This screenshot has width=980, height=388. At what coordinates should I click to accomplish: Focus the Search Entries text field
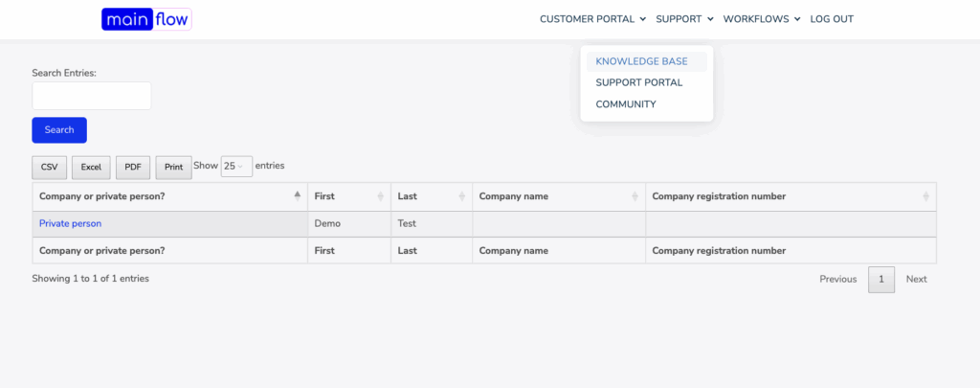pos(91,96)
